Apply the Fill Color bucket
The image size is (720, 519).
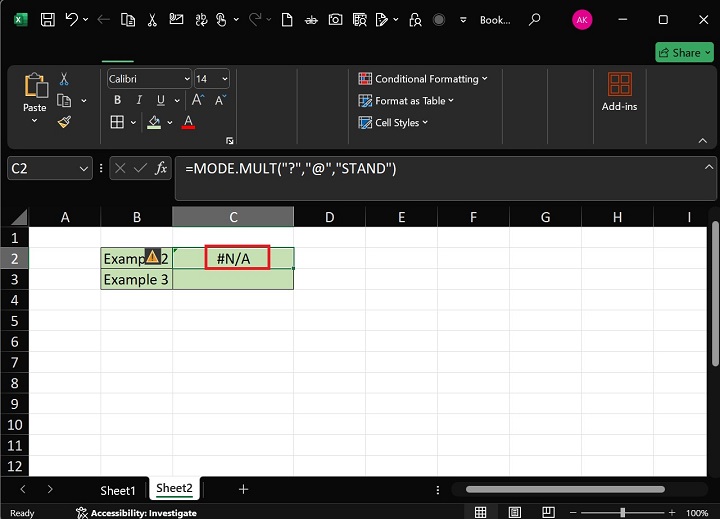tap(154, 122)
